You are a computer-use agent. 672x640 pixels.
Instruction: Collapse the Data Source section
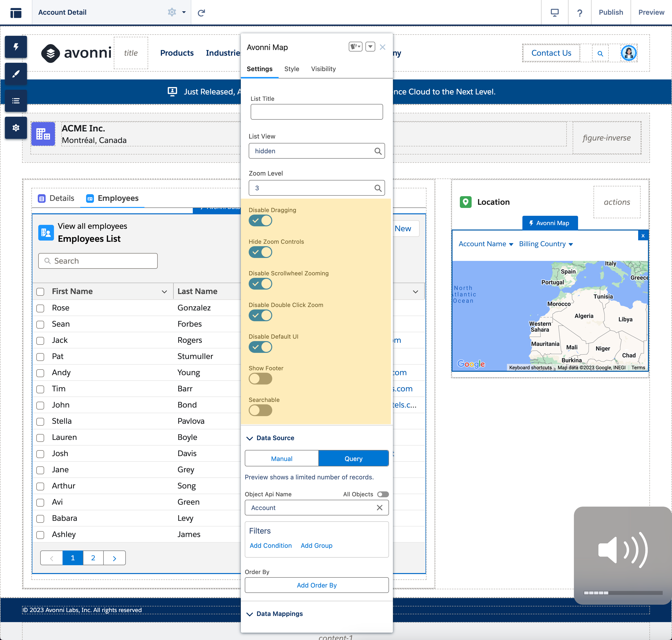[250, 438]
